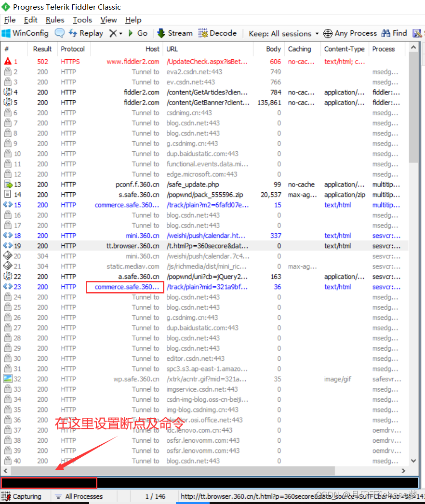Click the red warning icon of session 1
The image size is (425, 504).
tap(8, 61)
